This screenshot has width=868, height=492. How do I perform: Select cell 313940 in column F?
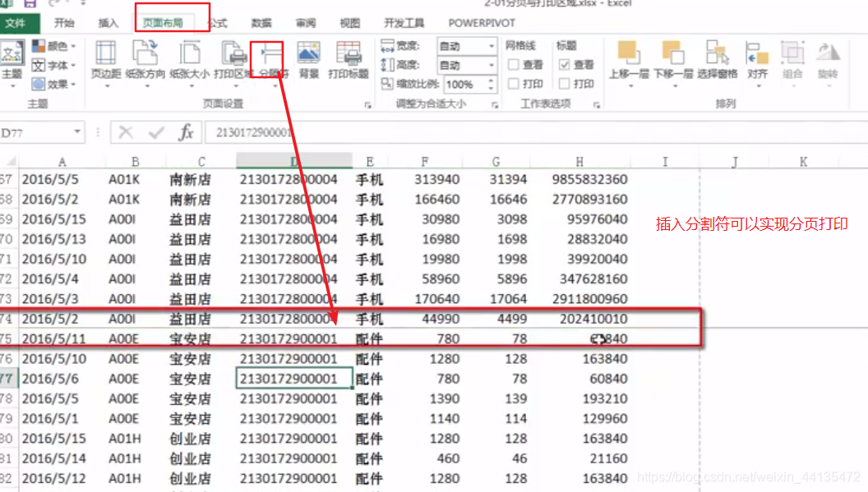click(425, 179)
